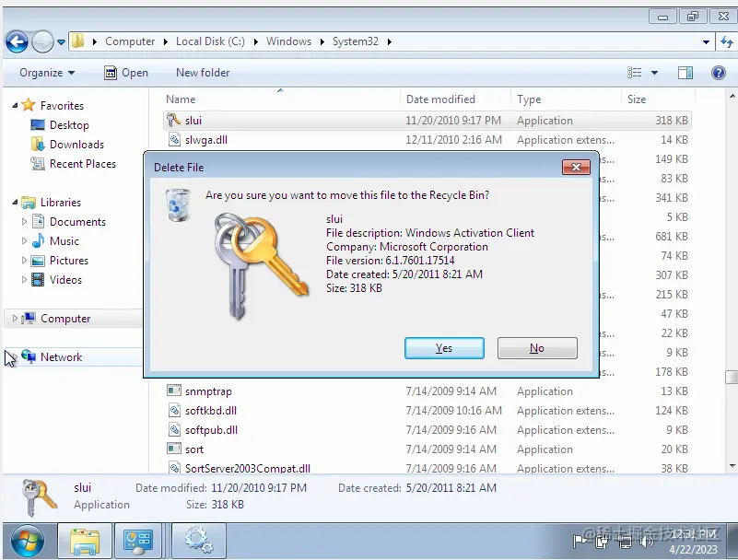Viewport: 738px width, 560px height.
Task: Click Windows breadcrumb segment
Action: (288, 41)
